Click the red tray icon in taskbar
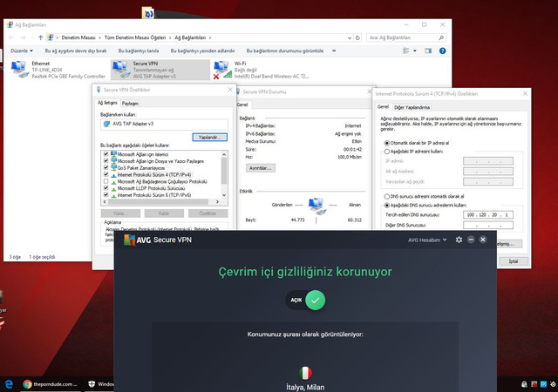The height and width of the screenshot is (392, 558). 534,384
